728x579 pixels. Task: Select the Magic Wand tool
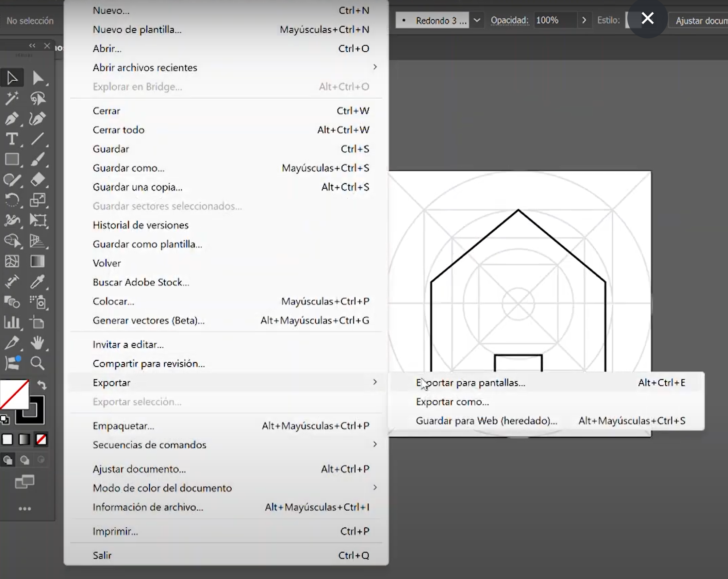(x=12, y=98)
